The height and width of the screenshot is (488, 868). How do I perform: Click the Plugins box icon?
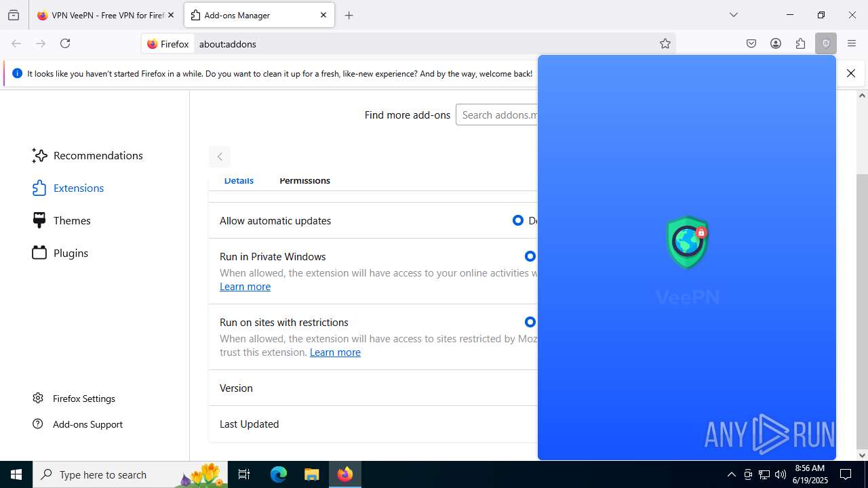(x=39, y=253)
